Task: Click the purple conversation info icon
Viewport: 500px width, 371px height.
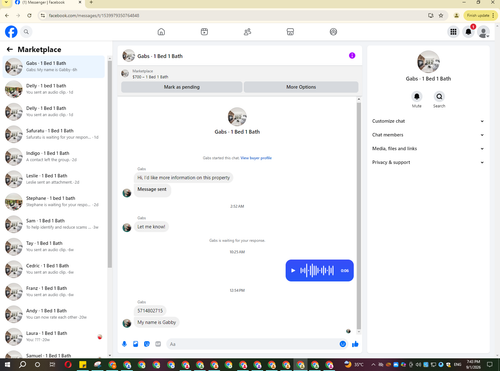Action: (x=352, y=55)
